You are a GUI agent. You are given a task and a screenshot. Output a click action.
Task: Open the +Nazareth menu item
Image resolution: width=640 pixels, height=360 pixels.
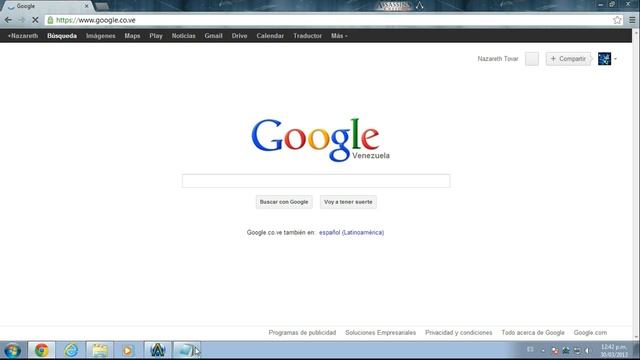pos(23,36)
